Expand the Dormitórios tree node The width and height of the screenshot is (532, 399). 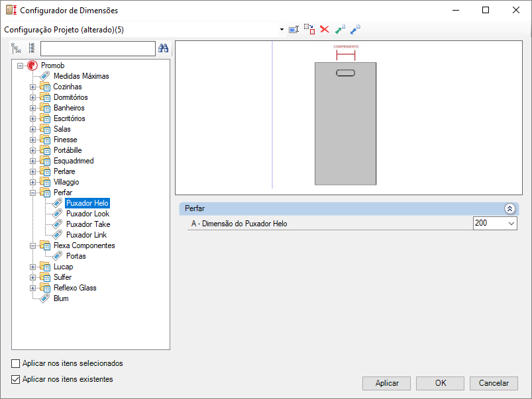[x=32, y=97]
